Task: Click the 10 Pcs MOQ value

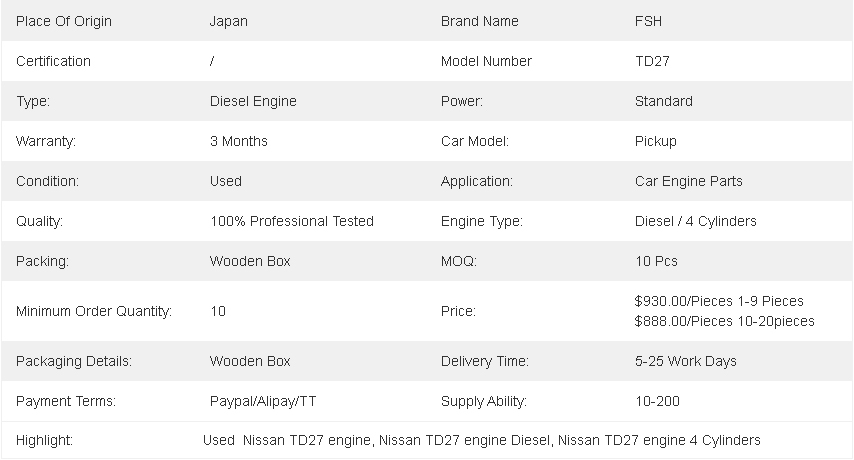Action: point(656,261)
